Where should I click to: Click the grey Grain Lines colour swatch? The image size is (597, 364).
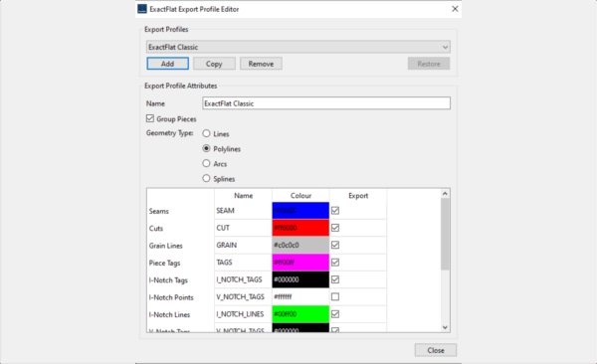point(300,245)
